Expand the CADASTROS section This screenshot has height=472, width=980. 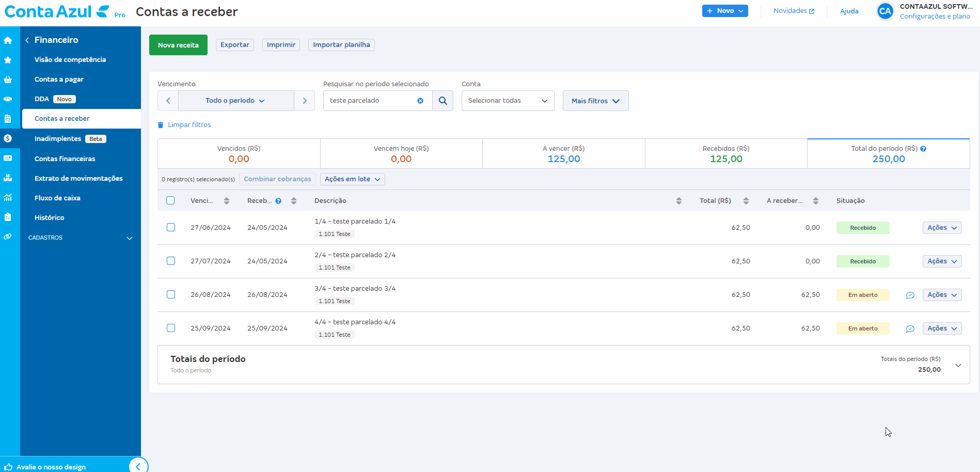81,238
